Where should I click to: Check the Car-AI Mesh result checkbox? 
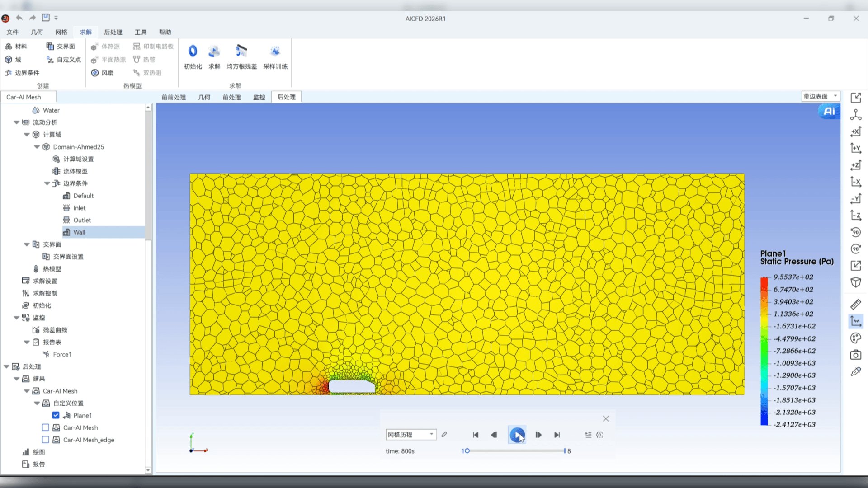pyautogui.click(x=46, y=427)
